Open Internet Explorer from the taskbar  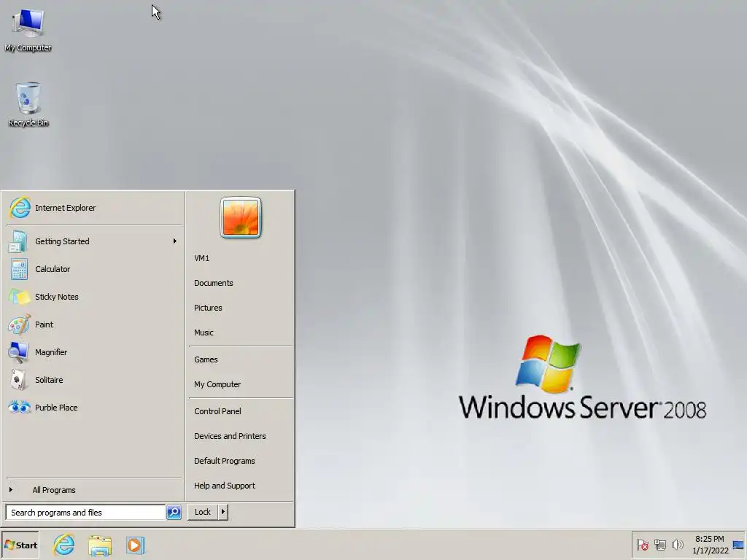pyautogui.click(x=64, y=545)
